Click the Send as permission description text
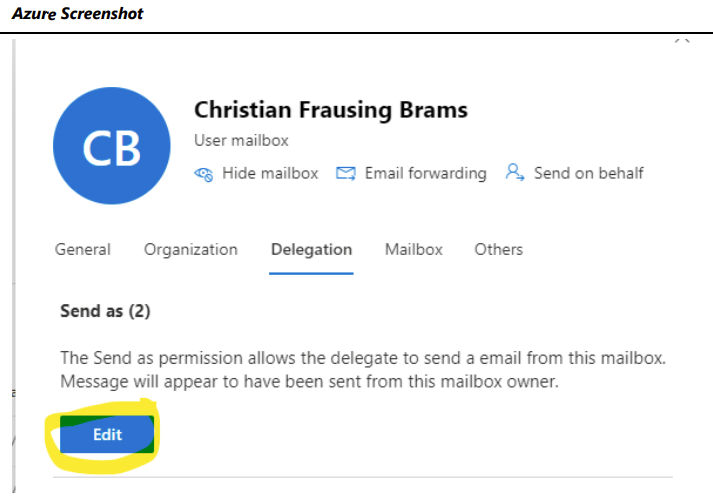The width and height of the screenshot is (713, 501). [362, 369]
